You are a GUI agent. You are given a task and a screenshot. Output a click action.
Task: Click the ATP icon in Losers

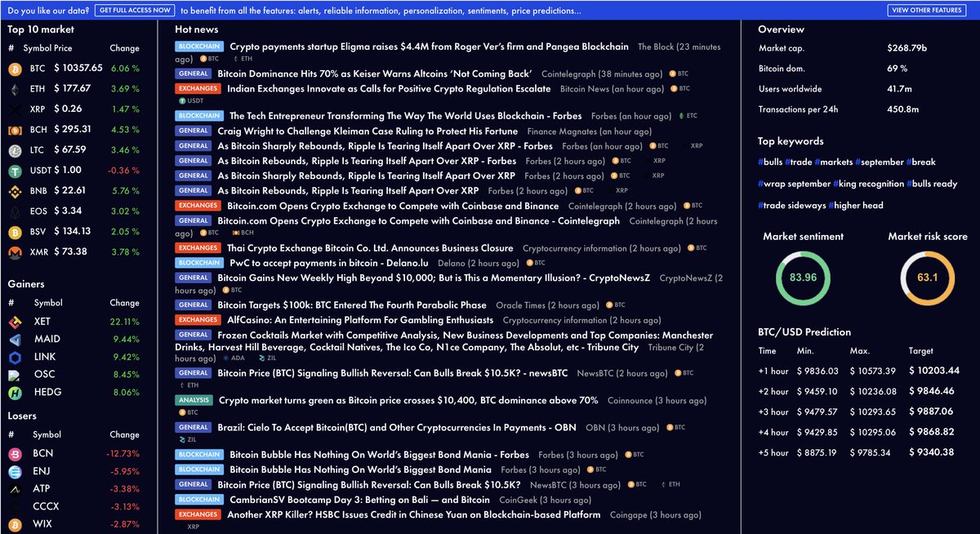pos(15,489)
